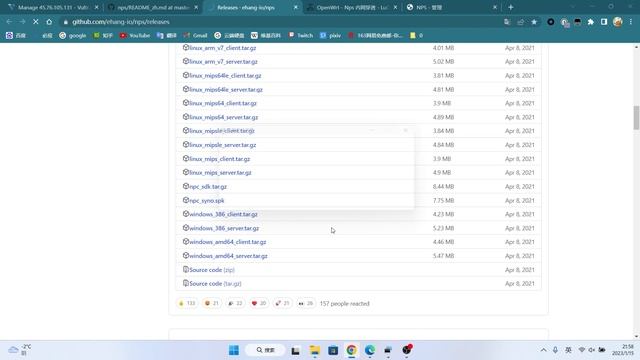Translate this page icon in address bar
This screenshot has width=640, height=360.
[507, 22]
